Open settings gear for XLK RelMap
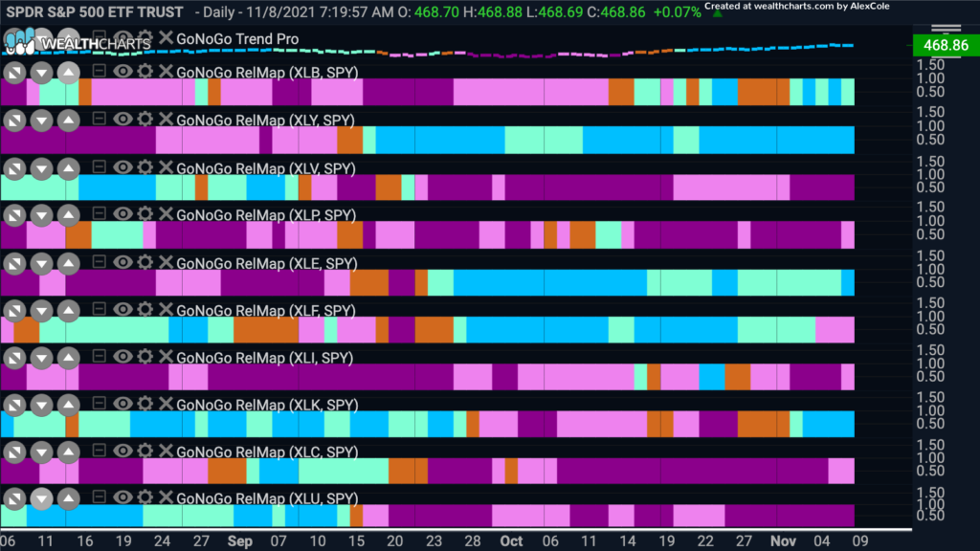 point(145,404)
